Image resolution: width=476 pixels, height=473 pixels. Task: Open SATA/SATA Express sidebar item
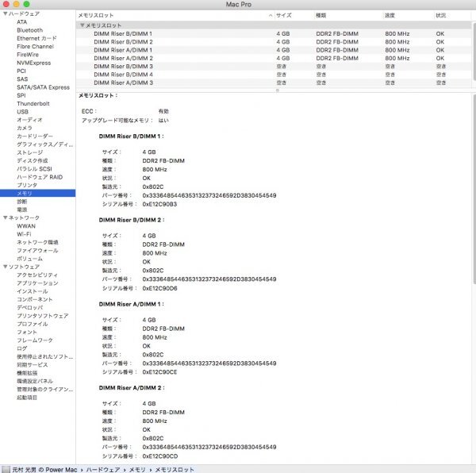43,87
